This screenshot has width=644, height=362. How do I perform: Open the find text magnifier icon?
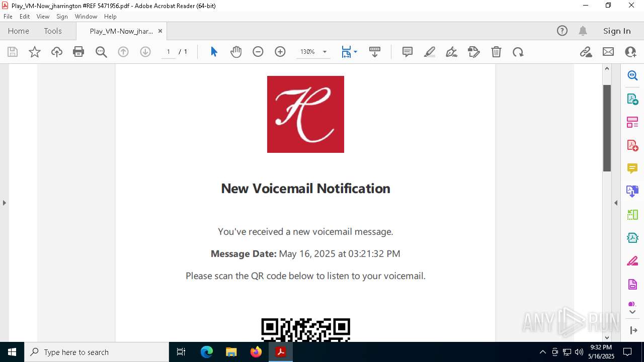(101, 52)
